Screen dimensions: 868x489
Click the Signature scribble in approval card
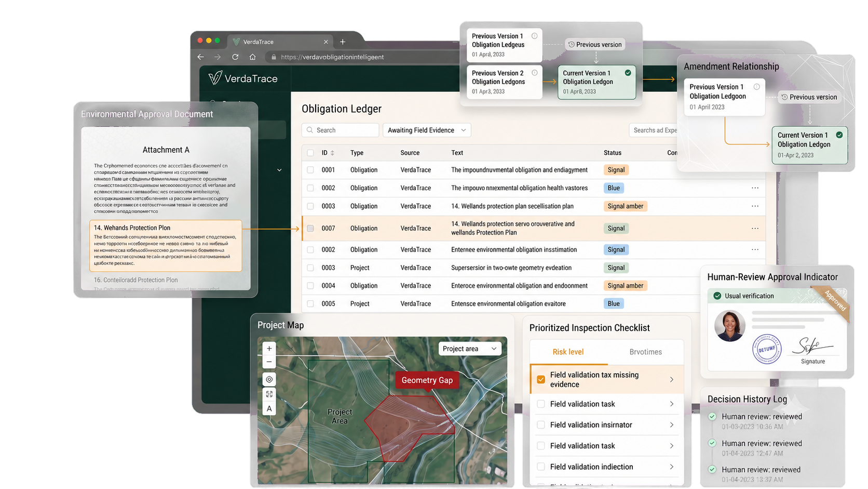[x=813, y=346]
